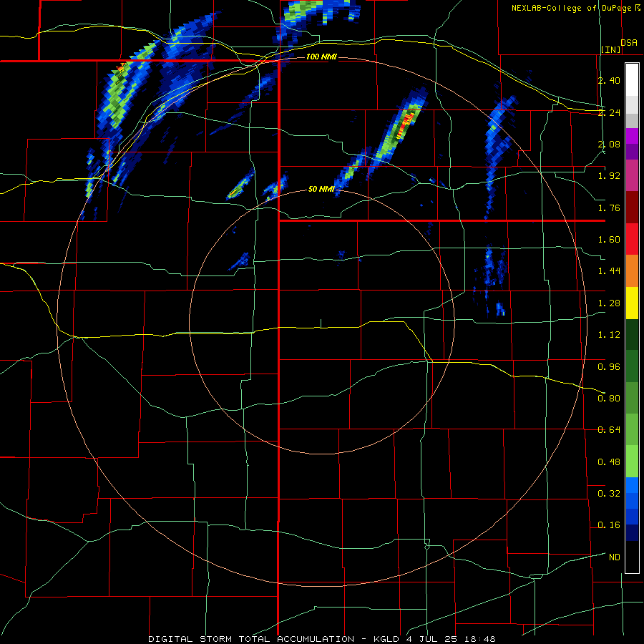
Task: Pick the yellow legend swatch
Action: (632, 303)
